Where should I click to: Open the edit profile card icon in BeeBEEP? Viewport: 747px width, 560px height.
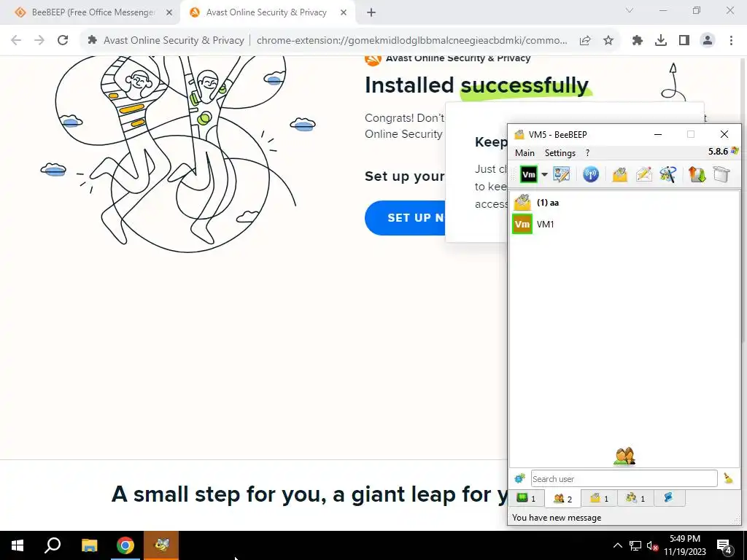[562, 174]
